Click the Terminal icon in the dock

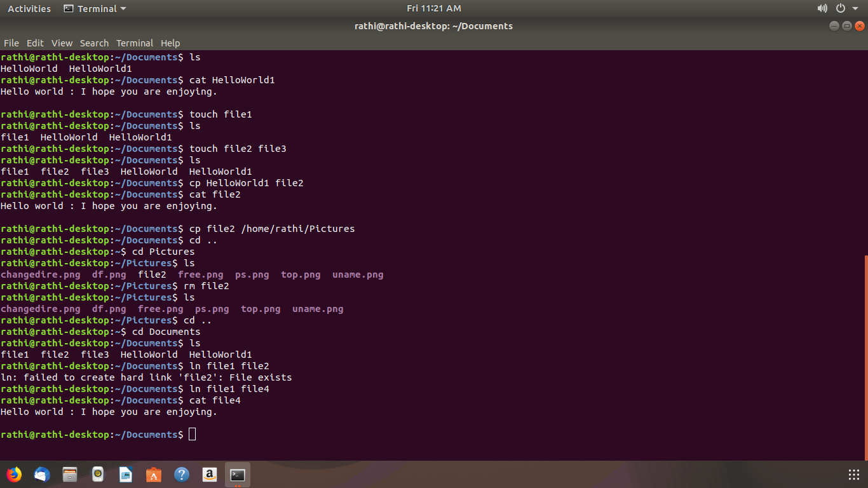click(238, 475)
